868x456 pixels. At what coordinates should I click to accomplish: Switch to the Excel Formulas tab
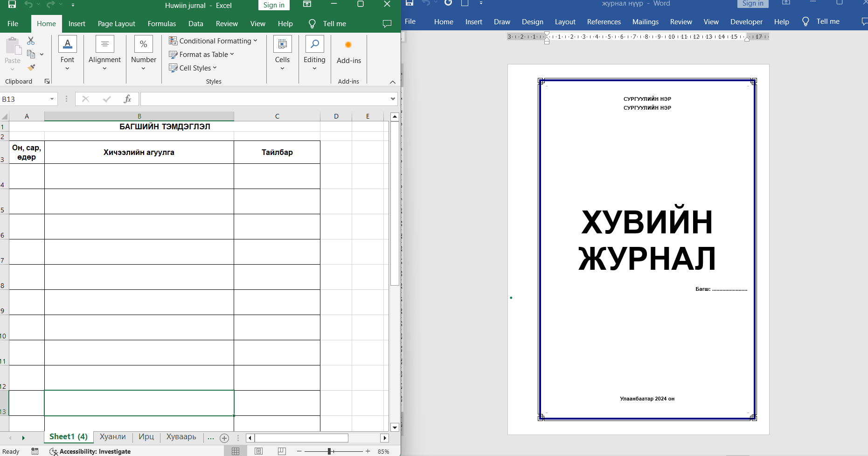click(x=162, y=24)
